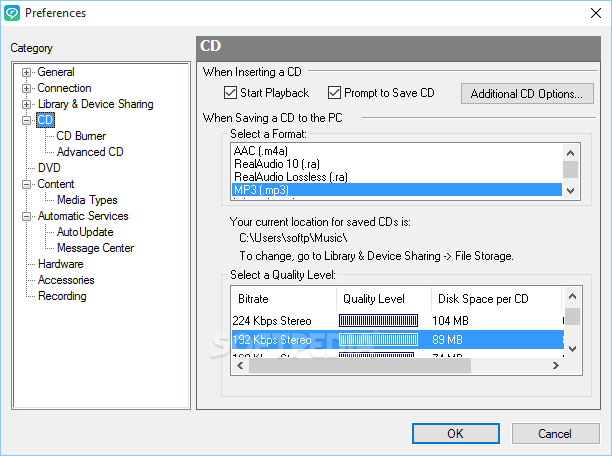Select Hardware in the category tree
This screenshot has height=456, width=612.
point(60,264)
